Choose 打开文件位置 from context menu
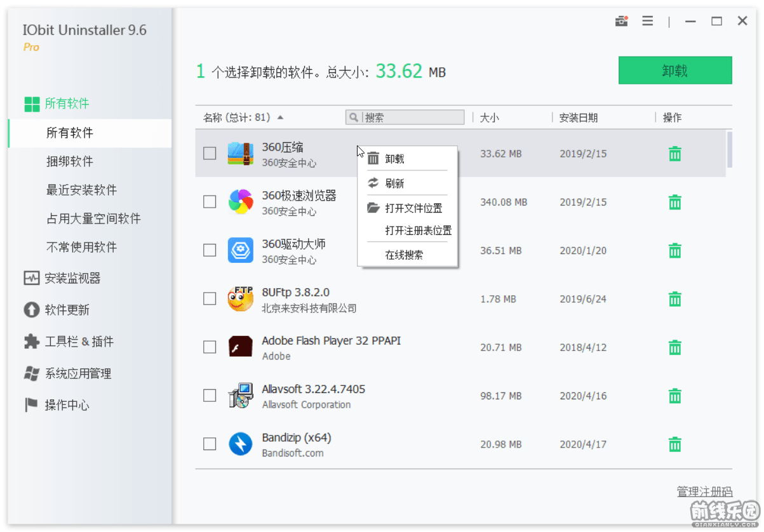The height and width of the screenshot is (532, 764). 408,208
